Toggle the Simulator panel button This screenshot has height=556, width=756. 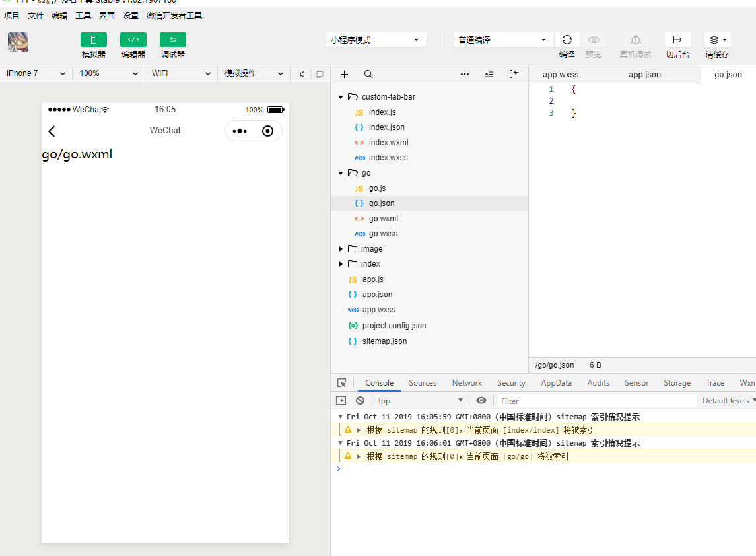click(x=93, y=40)
